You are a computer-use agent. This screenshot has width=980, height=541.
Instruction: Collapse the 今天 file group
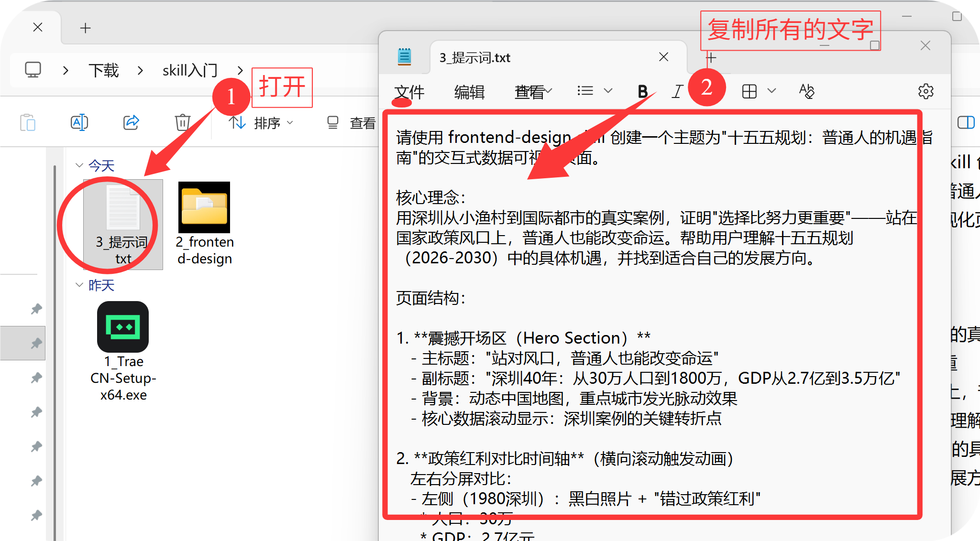pyautogui.click(x=79, y=165)
